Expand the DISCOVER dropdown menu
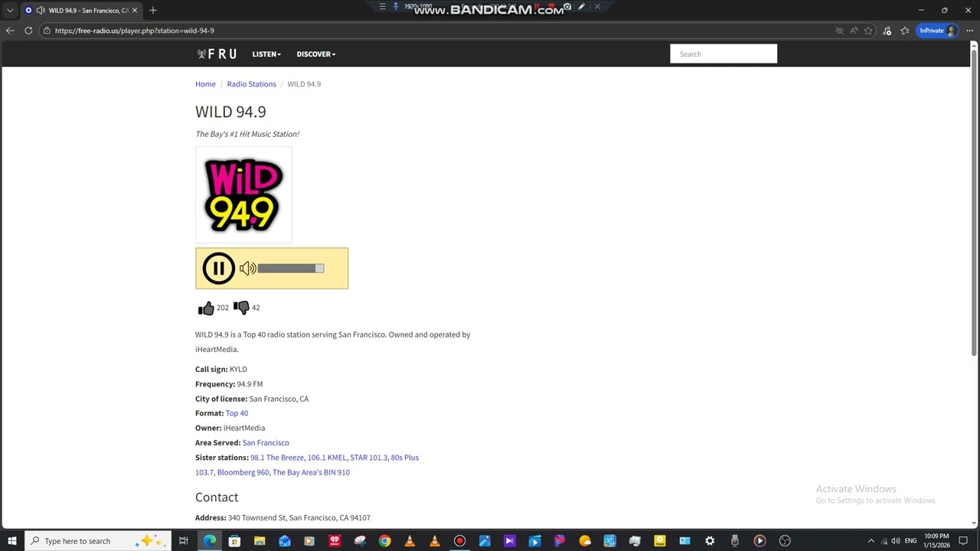 click(x=316, y=54)
